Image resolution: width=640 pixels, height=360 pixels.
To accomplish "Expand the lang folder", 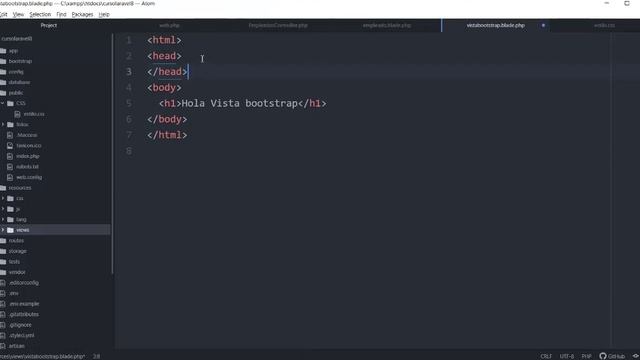I will 3,220.
